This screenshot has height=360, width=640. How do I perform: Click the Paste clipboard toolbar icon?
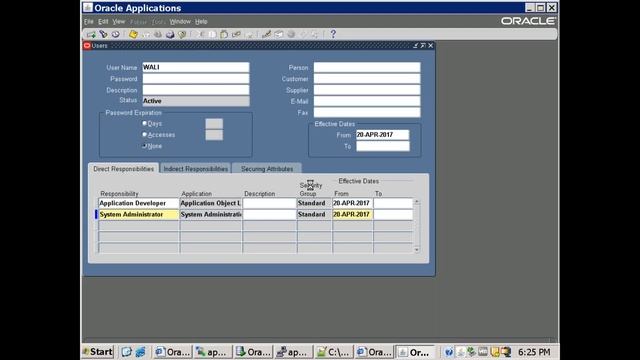[224, 34]
